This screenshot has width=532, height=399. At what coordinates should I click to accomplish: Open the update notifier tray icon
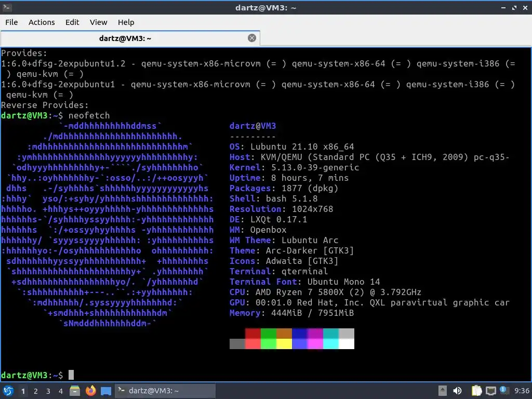(x=503, y=390)
